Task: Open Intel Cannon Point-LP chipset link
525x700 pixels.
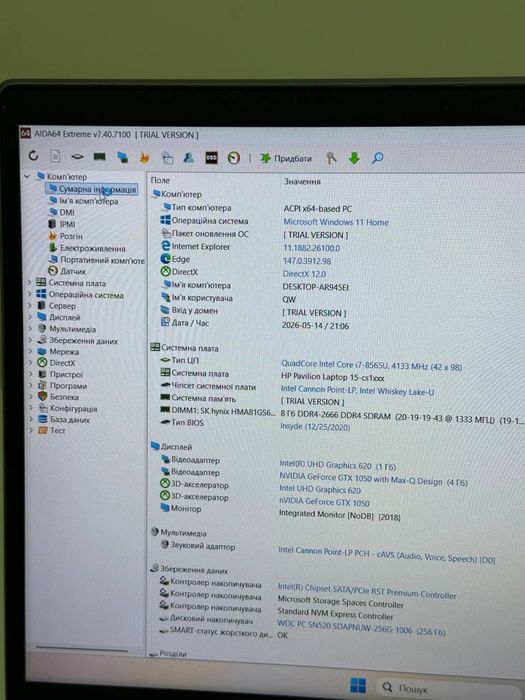Action: 357,391
